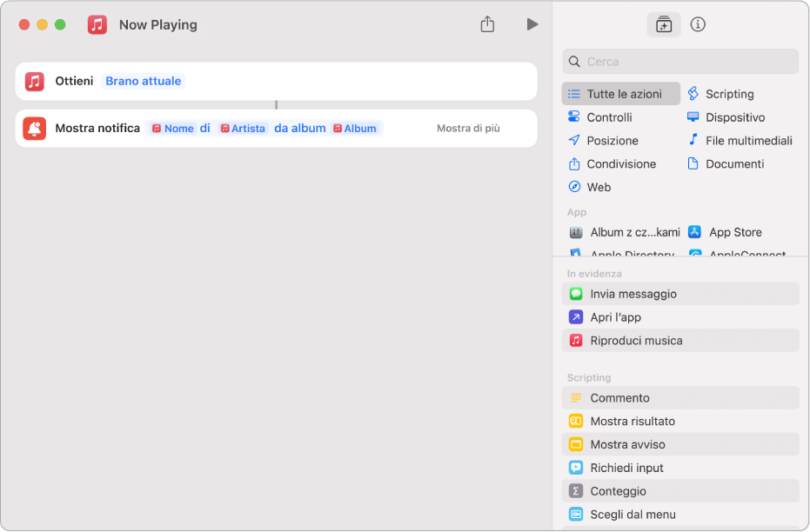Change the Brano attuale parameter
Image resolution: width=810 pixels, height=532 pixels.
pos(144,81)
